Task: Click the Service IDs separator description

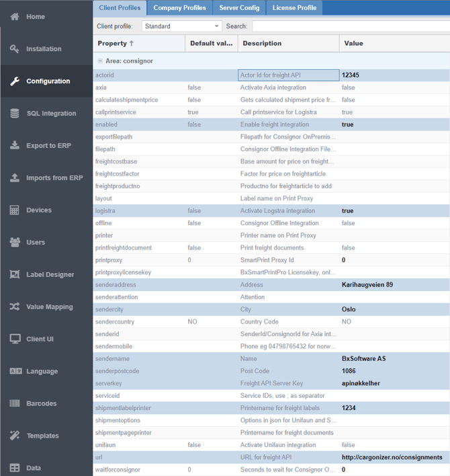Action: (282, 396)
